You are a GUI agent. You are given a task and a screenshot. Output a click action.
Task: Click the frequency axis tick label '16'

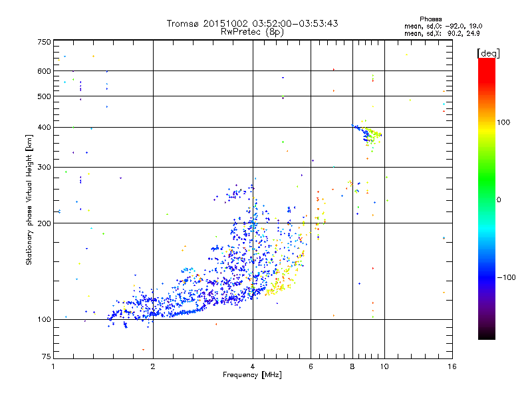pos(452,366)
